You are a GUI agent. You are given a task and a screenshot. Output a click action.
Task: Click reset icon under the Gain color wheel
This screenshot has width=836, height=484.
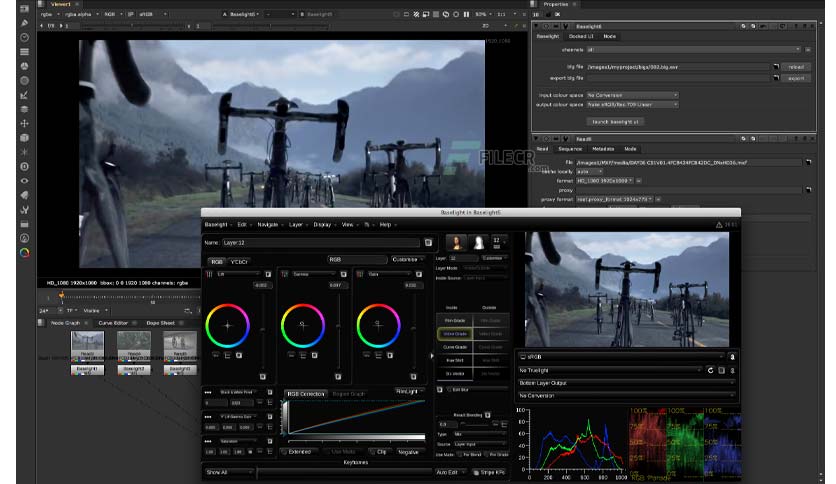pos(390,355)
